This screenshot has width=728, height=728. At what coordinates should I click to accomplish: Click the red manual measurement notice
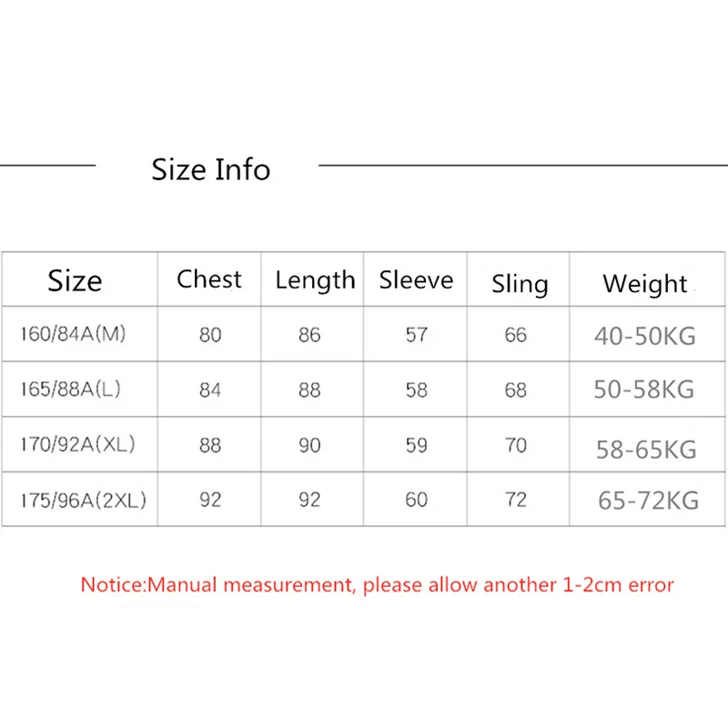(x=377, y=584)
